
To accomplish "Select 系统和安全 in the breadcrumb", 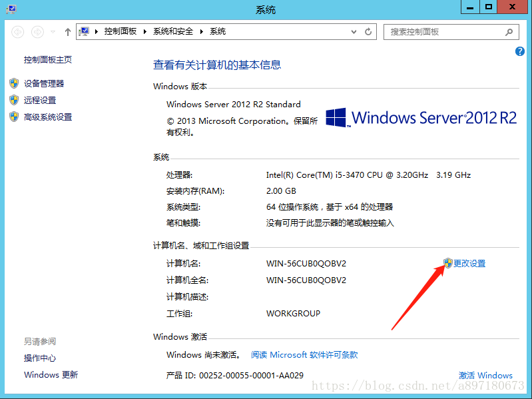I will (x=173, y=31).
